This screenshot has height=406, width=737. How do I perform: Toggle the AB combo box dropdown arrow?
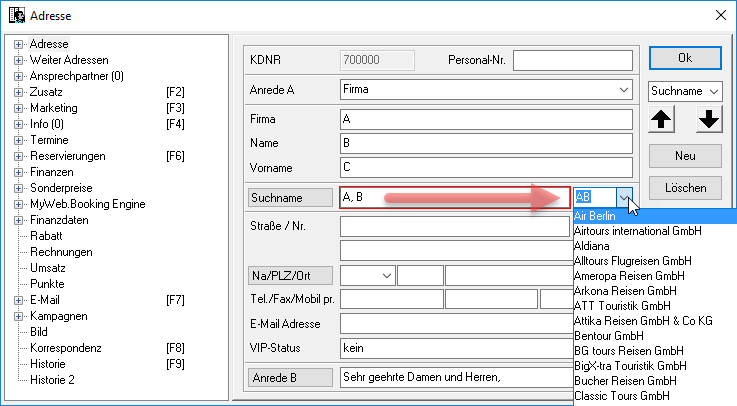click(x=624, y=197)
